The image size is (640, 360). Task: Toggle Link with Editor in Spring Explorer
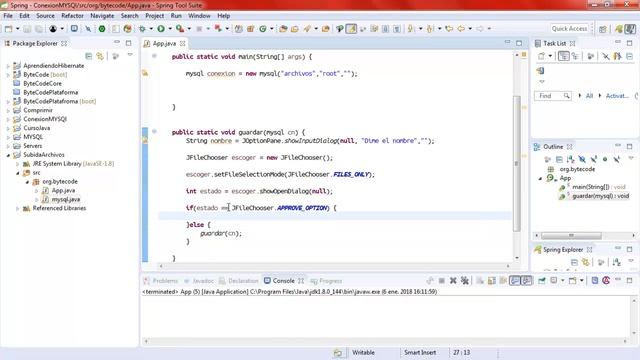[586, 262]
